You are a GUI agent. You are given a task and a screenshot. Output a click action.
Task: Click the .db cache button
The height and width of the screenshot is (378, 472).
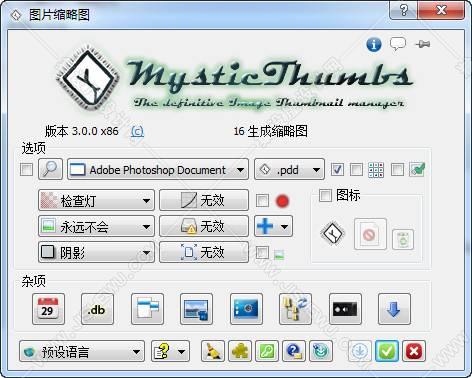(97, 309)
